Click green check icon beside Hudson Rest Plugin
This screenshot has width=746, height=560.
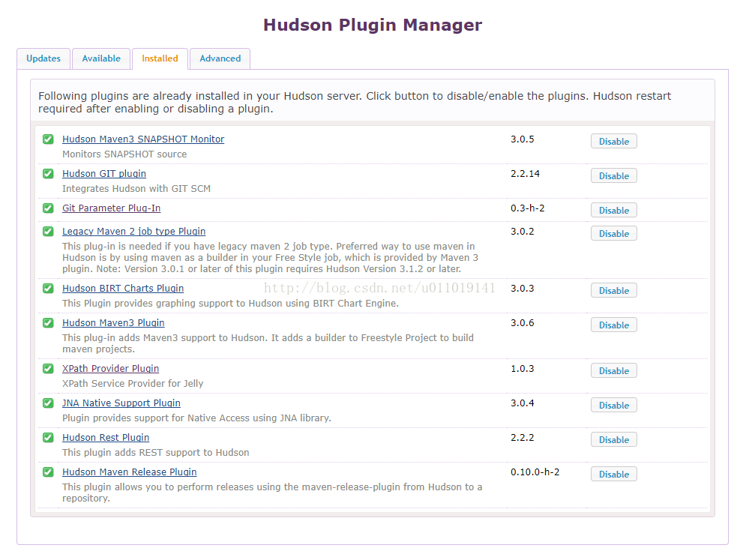48,437
